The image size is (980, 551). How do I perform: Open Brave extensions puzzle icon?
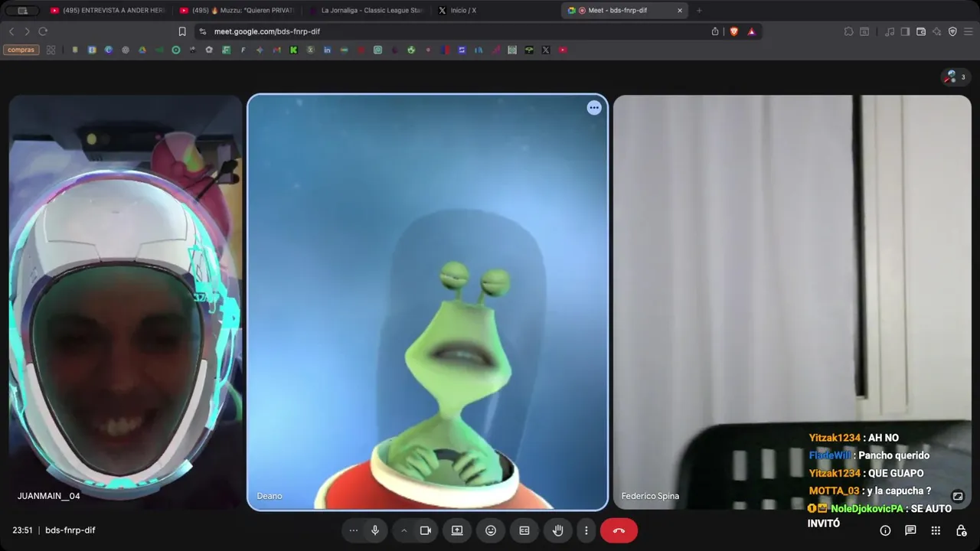(x=848, y=31)
